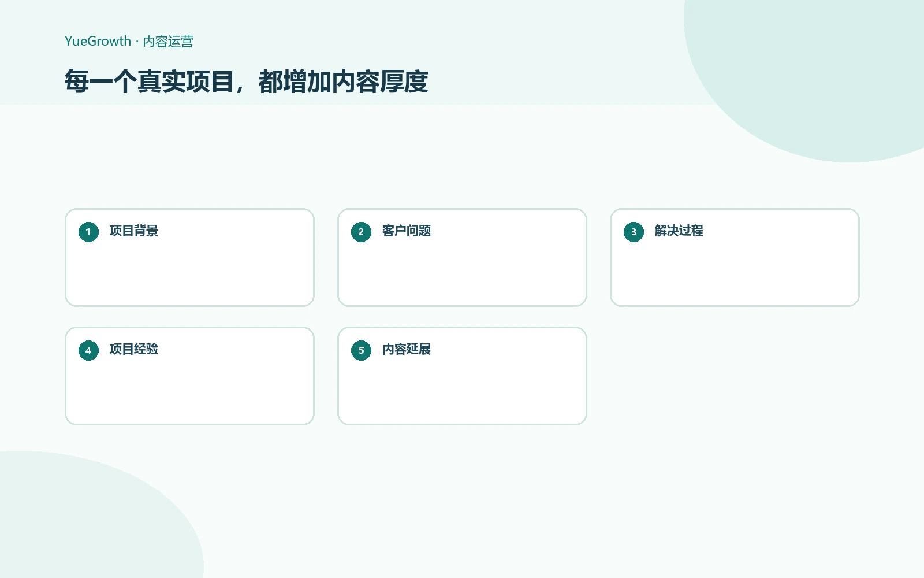Select the 客户问题 card title
The width and height of the screenshot is (924, 578).
pos(407,231)
